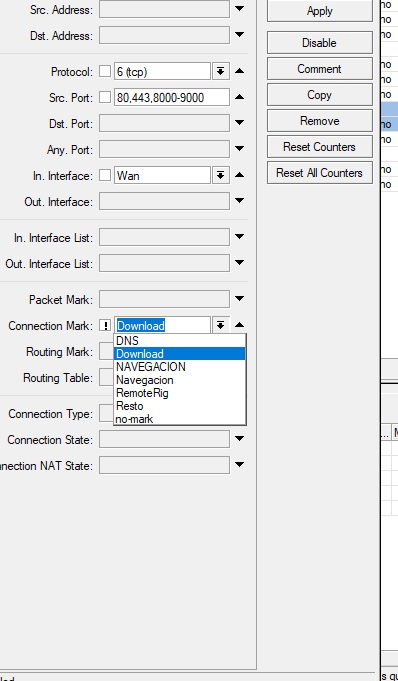
Task: Select Download in the connection mark list
Action: pyautogui.click(x=179, y=354)
